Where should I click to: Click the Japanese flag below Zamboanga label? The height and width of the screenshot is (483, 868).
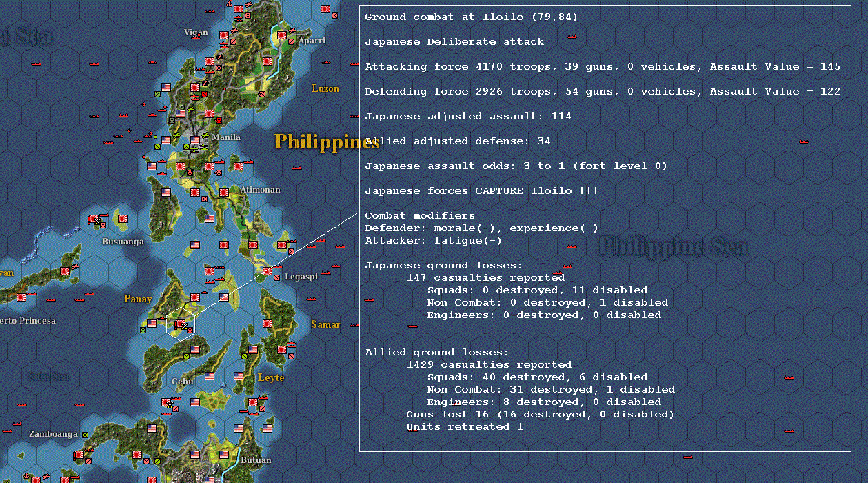point(78,455)
